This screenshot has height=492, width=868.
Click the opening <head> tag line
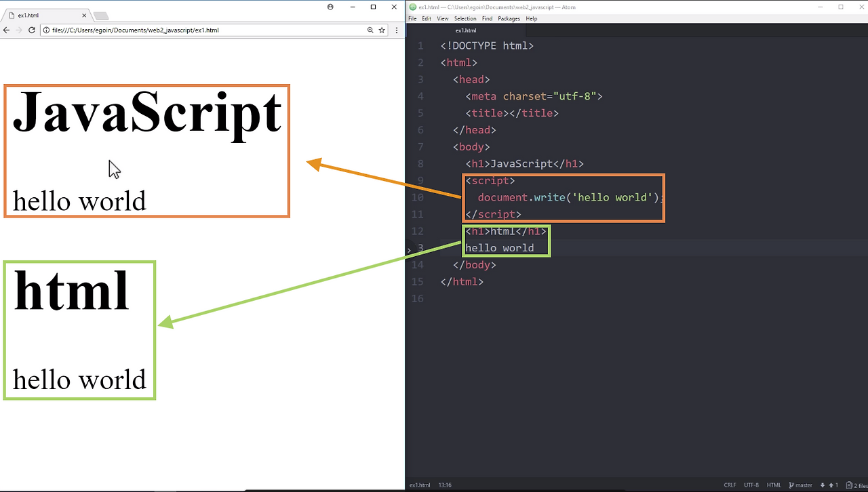[471, 79]
